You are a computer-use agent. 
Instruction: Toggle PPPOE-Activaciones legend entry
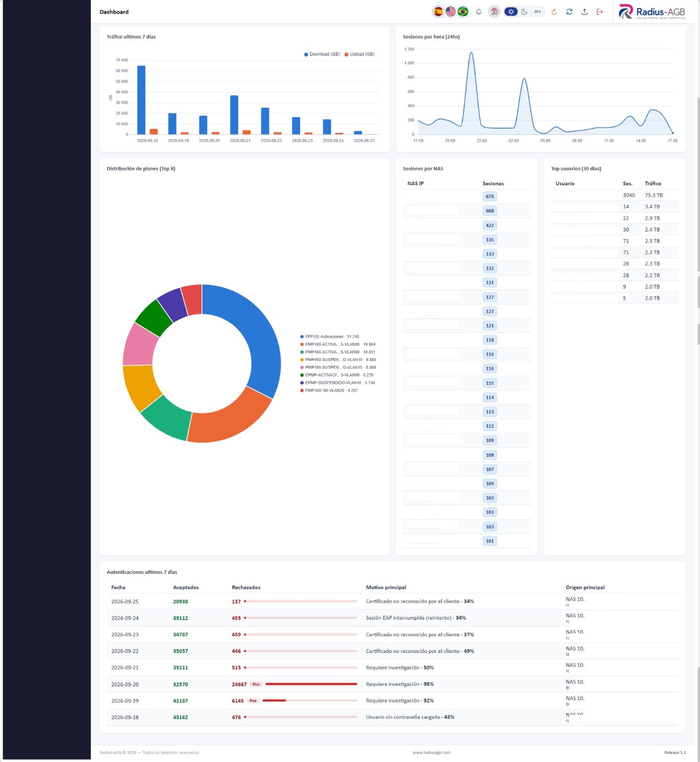329,337
